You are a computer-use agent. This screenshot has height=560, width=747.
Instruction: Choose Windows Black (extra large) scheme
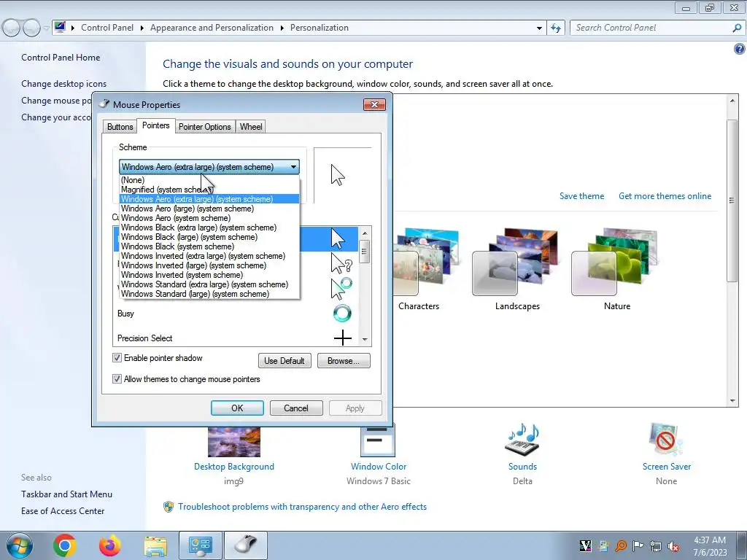(x=209, y=227)
